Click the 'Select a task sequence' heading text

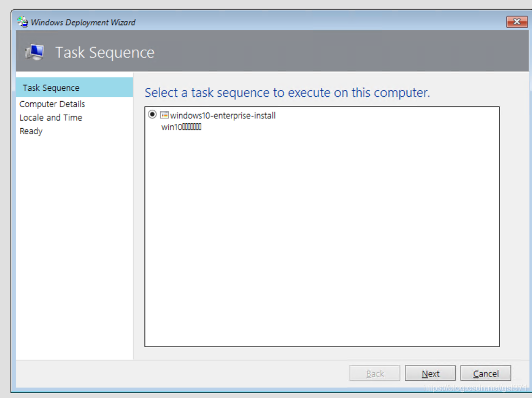tap(287, 92)
